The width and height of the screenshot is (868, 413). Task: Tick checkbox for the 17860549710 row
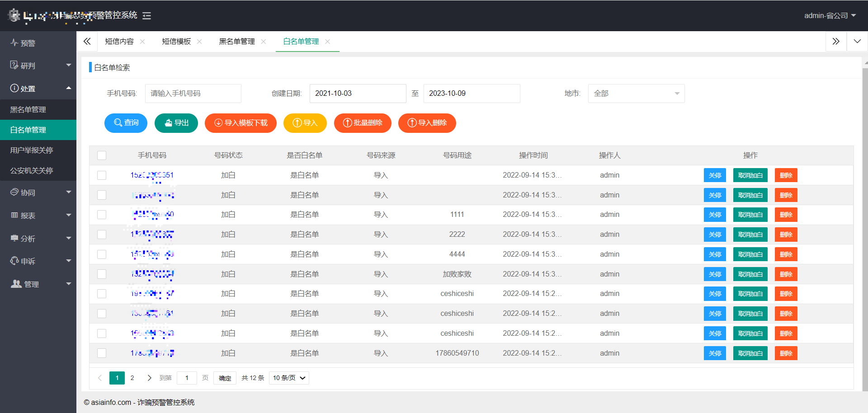click(102, 353)
